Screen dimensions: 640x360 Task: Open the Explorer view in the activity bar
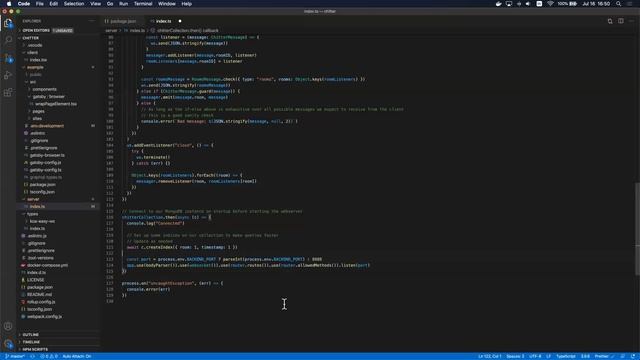(8, 23)
